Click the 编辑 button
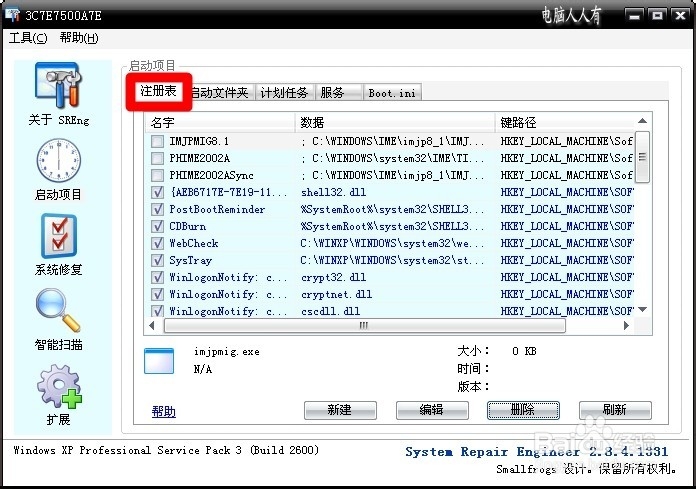This screenshot has height=489, width=696. 432,410
